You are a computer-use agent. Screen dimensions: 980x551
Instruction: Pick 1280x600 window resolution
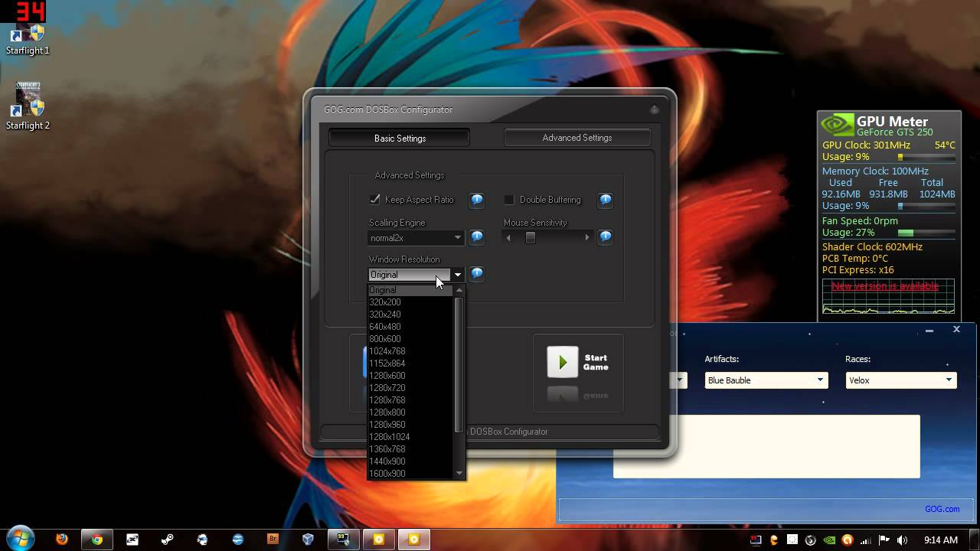pos(410,376)
